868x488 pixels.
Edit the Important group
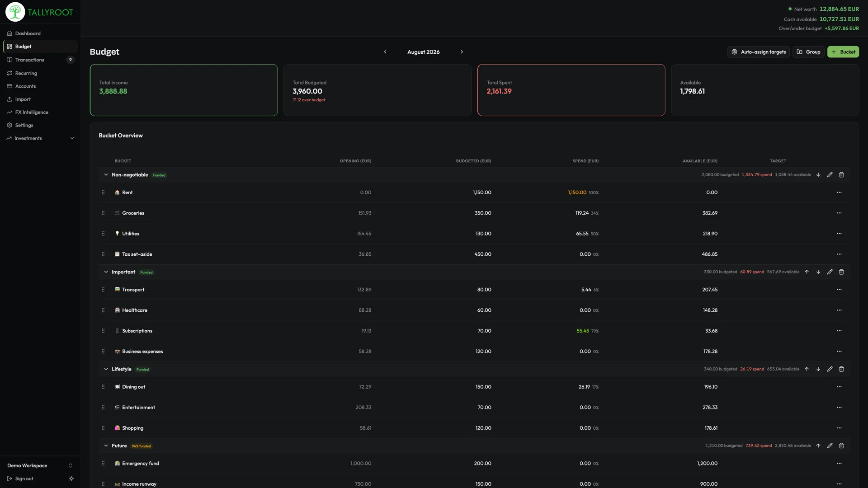pos(830,272)
